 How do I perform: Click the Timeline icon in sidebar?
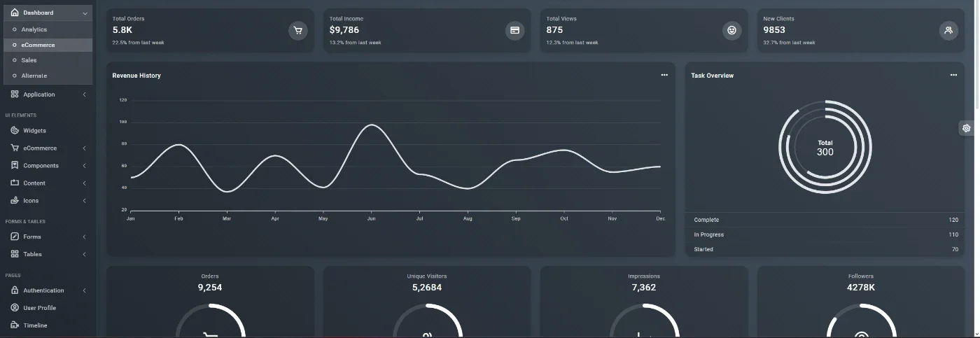click(x=15, y=325)
